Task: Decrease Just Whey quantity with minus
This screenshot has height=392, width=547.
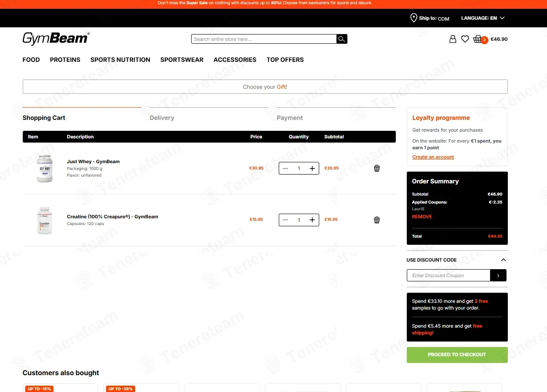Action: click(286, 168)
